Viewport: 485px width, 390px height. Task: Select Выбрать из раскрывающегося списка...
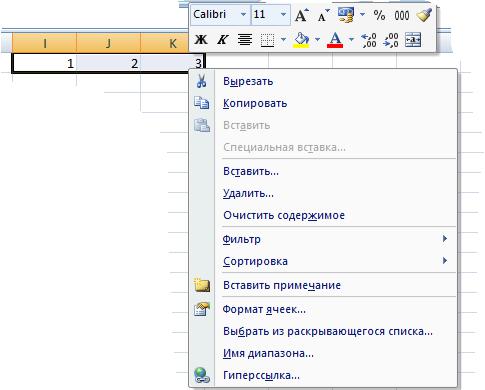click(323, 331)
